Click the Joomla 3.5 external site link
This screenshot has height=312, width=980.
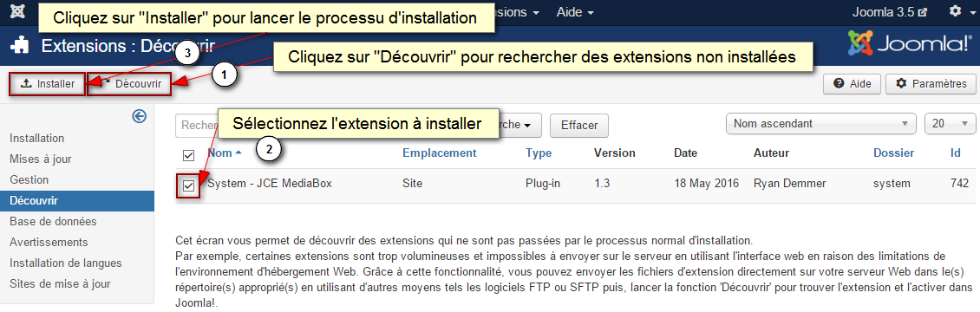[x=890, y=12]
